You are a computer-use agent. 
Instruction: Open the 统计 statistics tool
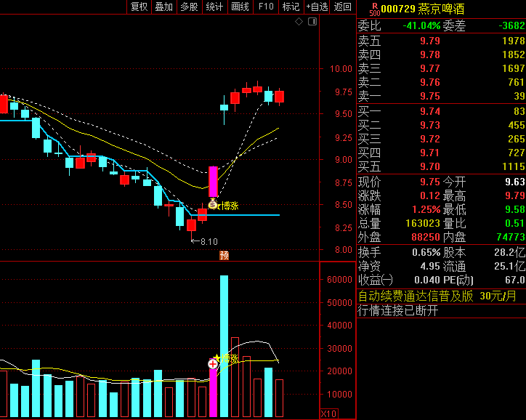215,7
